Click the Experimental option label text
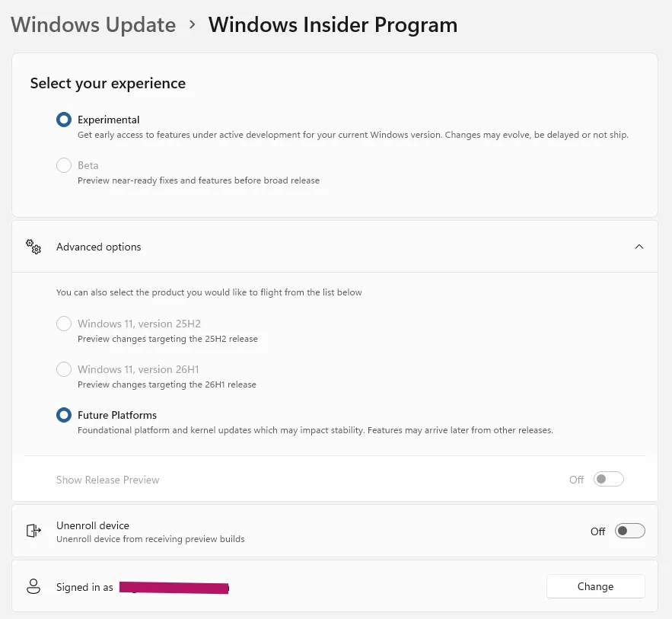 (108, 120)
